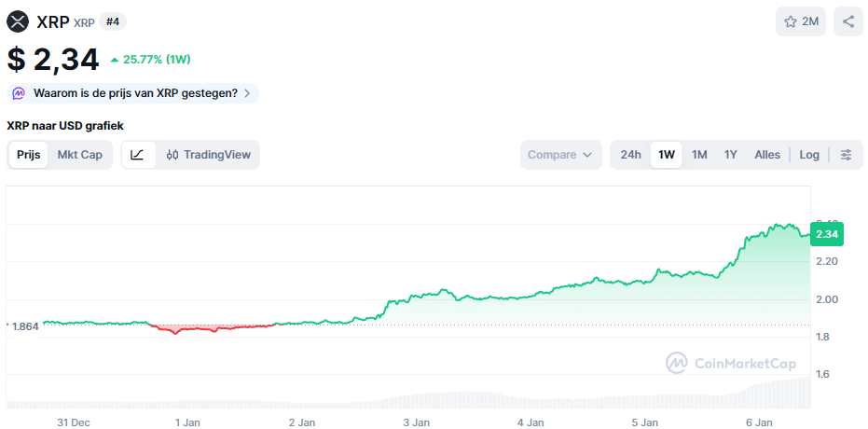The image size is (868, 429).
Task: Open chart settings sliders icon
Action: pos(846,155)
